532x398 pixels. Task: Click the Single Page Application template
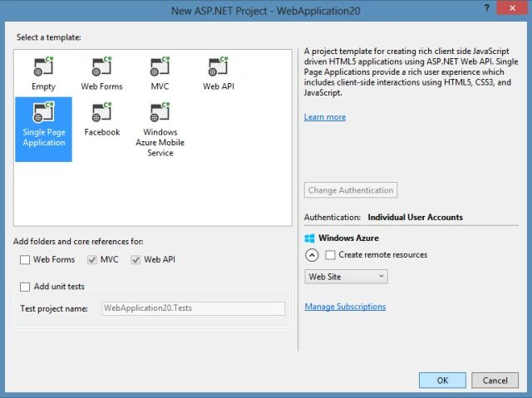(43, 129)
